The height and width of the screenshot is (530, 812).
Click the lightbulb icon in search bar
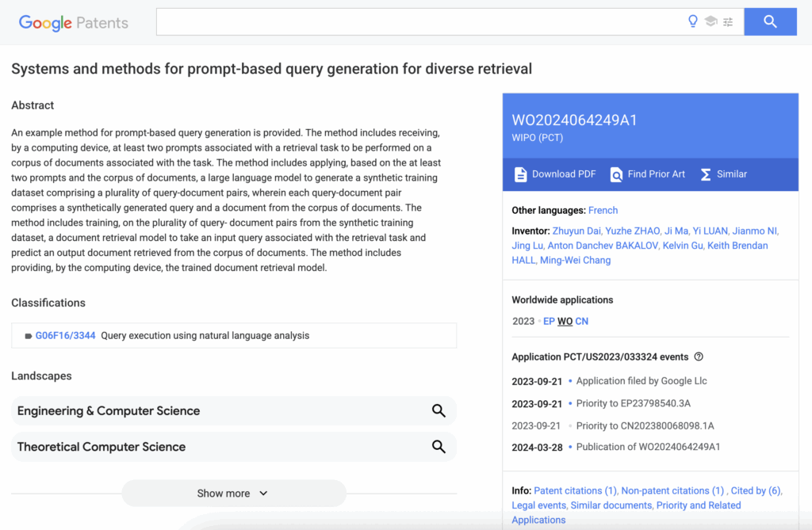693,22
